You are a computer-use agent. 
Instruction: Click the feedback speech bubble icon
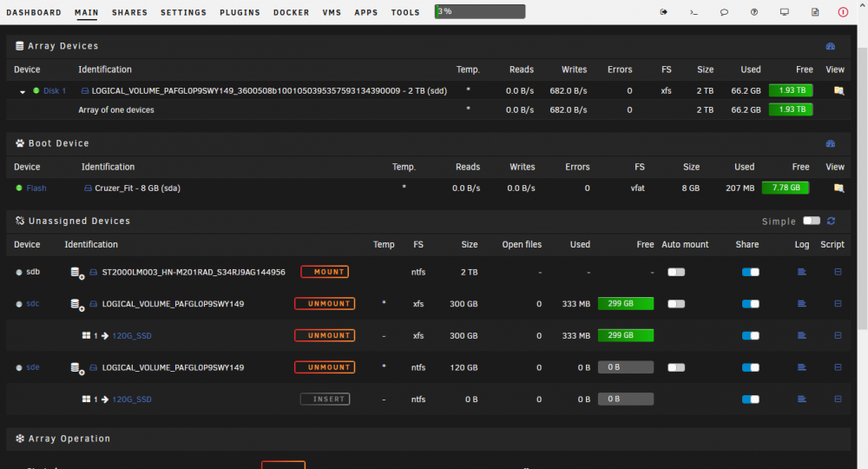pyautogui.click(x=724, y=12)
